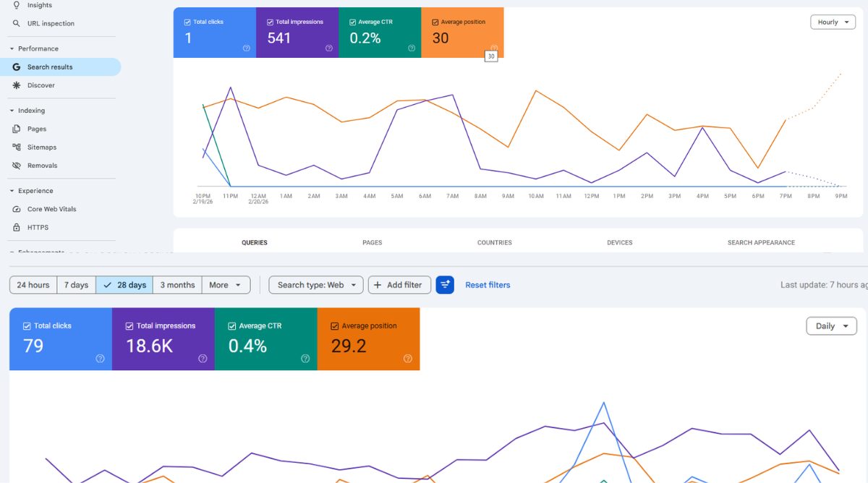Click help icon on top Total clicks card

[247, 48]
